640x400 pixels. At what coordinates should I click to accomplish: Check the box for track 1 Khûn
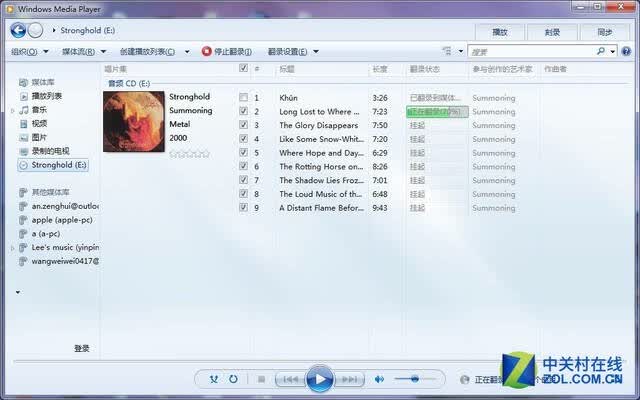tap(243, 98)
